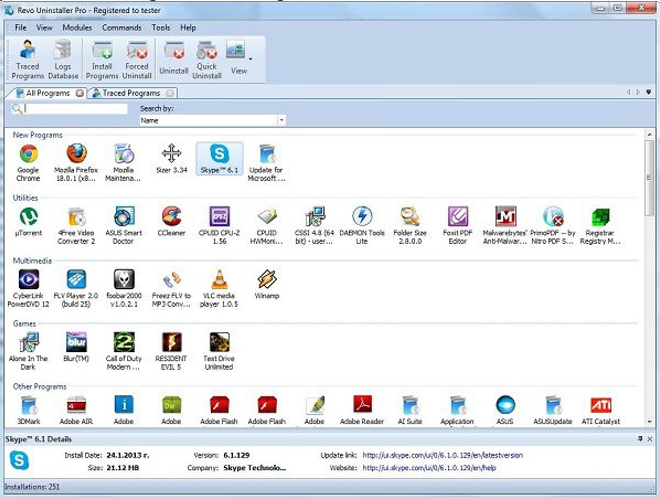This screenshot has height=497, width=660.
Task: Close the All Programs tab
Action: coord(80,93)
